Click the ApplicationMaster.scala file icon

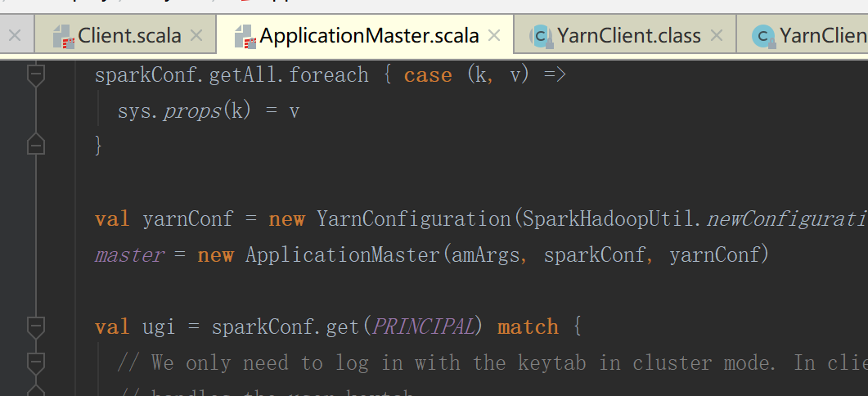click(245, 37)
